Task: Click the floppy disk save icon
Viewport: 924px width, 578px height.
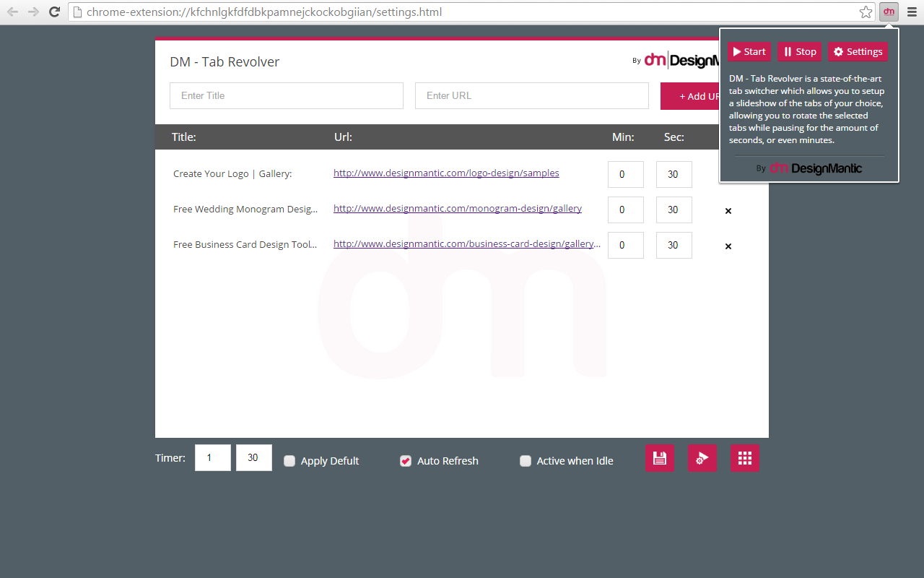Action: (659, 458)
